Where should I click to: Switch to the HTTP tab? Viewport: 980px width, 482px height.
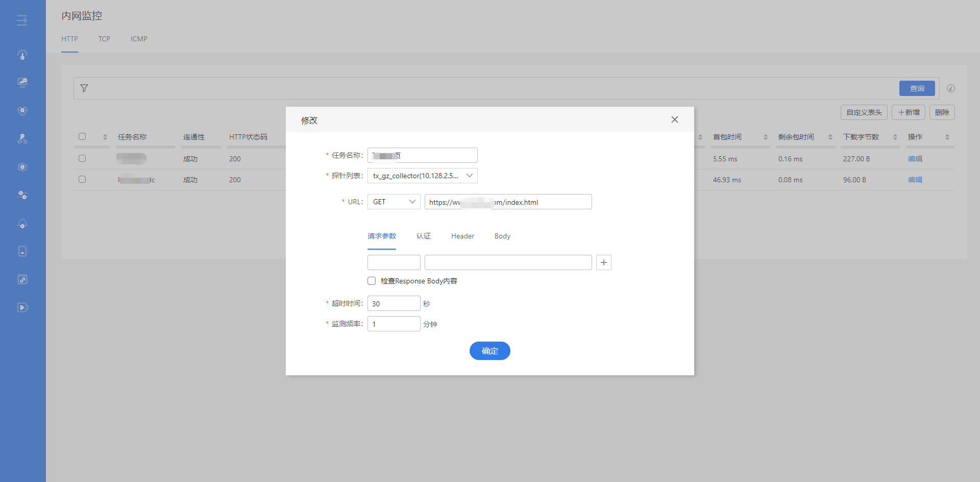pos(70,39)
